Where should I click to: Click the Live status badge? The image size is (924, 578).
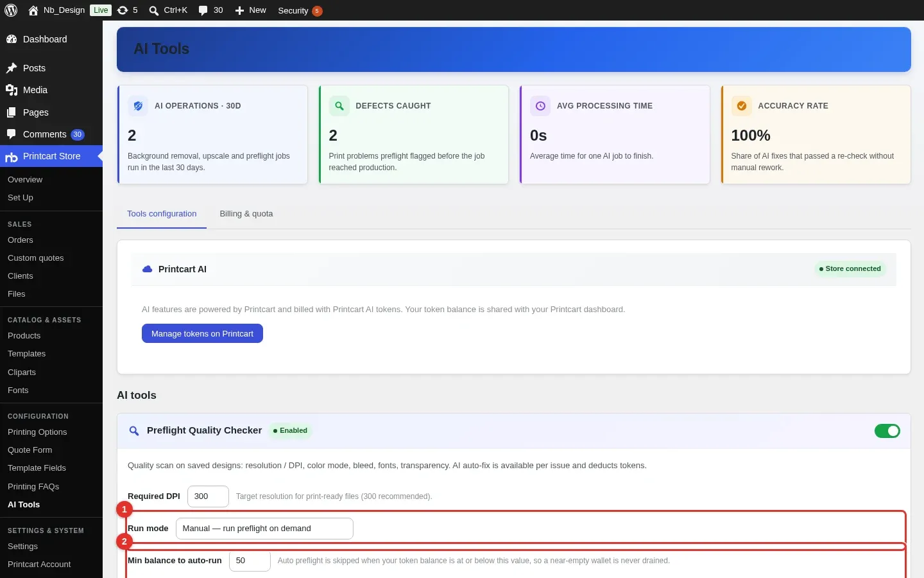click(x=101, y=10)
